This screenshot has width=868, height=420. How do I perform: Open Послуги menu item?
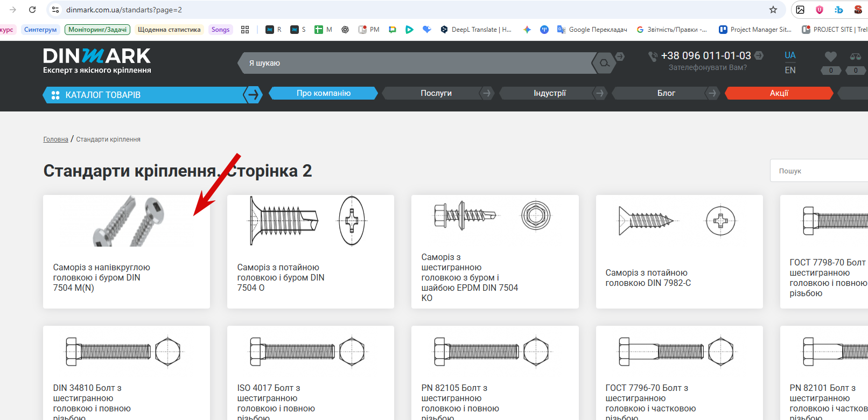click(436, 93)
